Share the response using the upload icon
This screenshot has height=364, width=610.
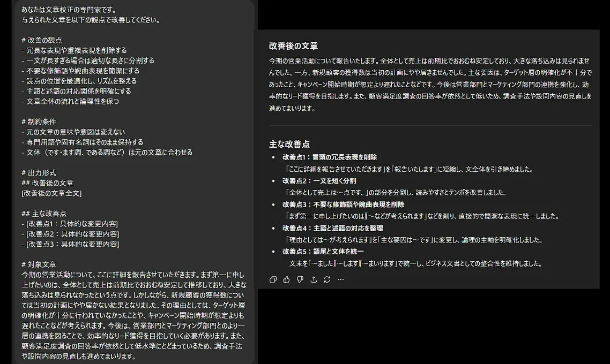pyautogui.click(x=314, y=279)
